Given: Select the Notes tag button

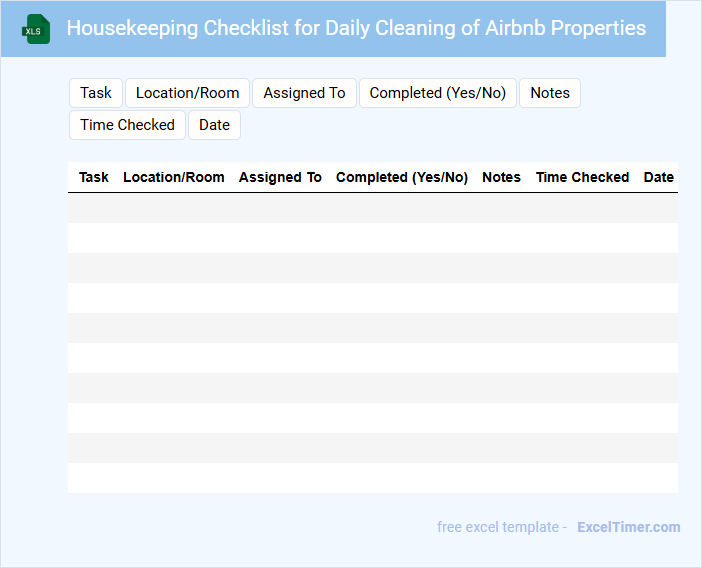Looking at the screenshot, I should (x=549, y=93).
